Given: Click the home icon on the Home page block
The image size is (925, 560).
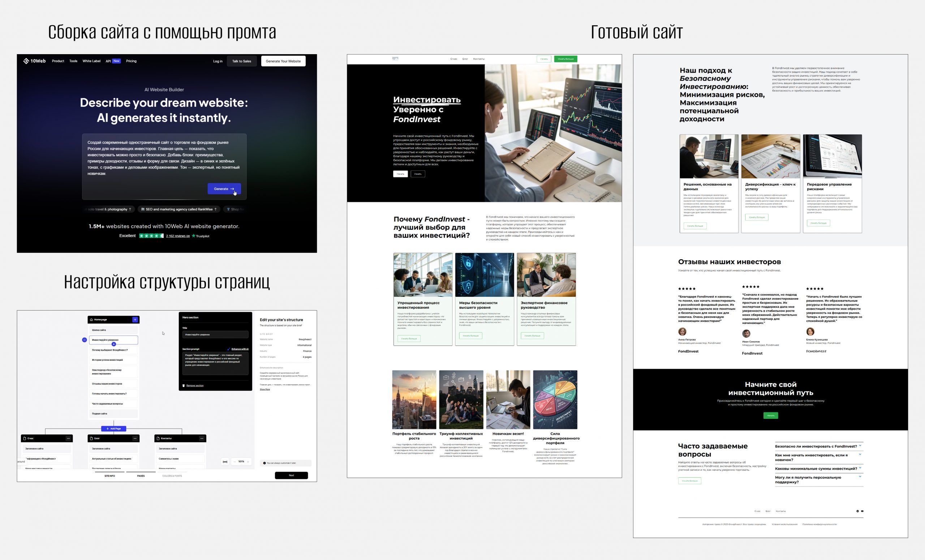Looking at the screenshot, I should 92,320.
